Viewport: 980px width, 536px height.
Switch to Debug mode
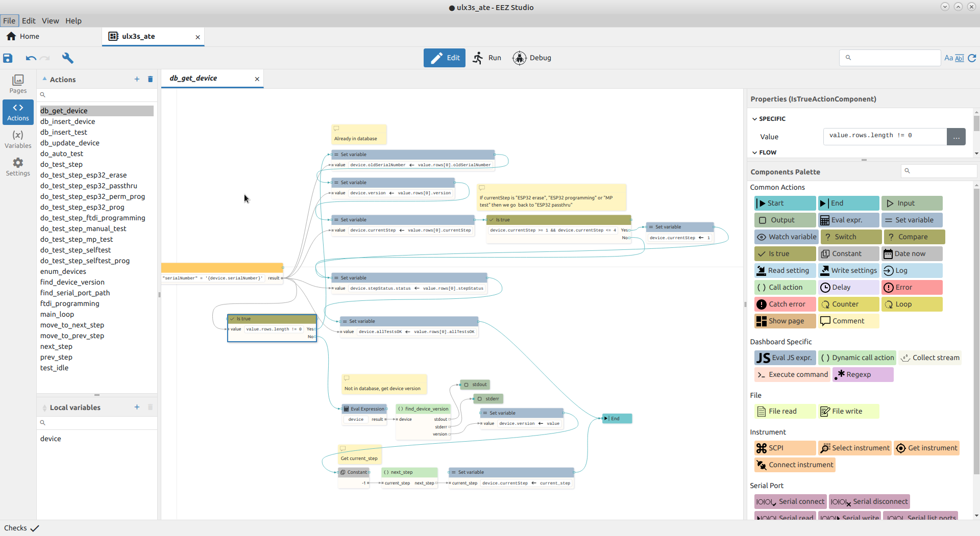[x=532, y=58]
